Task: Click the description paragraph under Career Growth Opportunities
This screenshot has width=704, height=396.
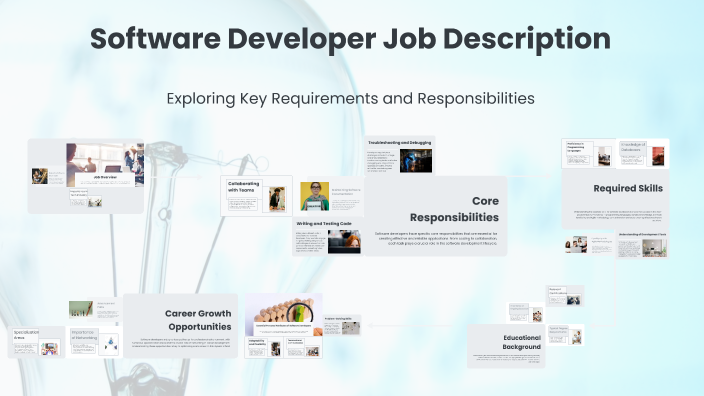Action: click(180, 343)
